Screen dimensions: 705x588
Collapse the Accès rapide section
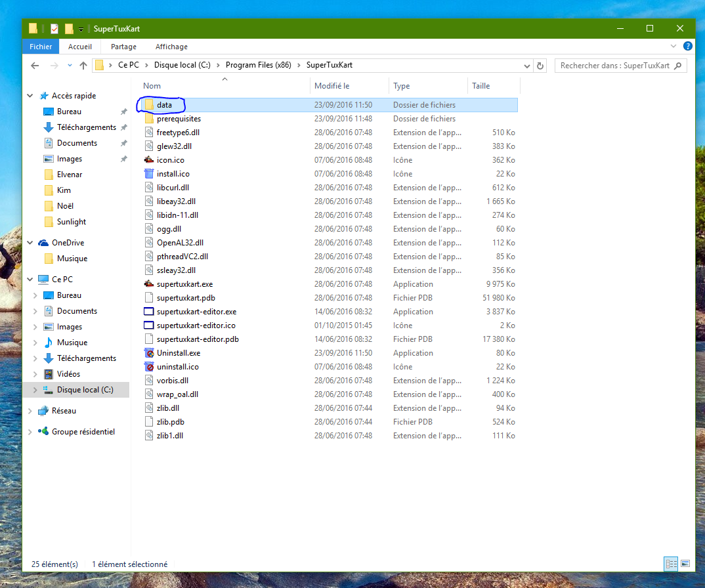tap(30, 96)
